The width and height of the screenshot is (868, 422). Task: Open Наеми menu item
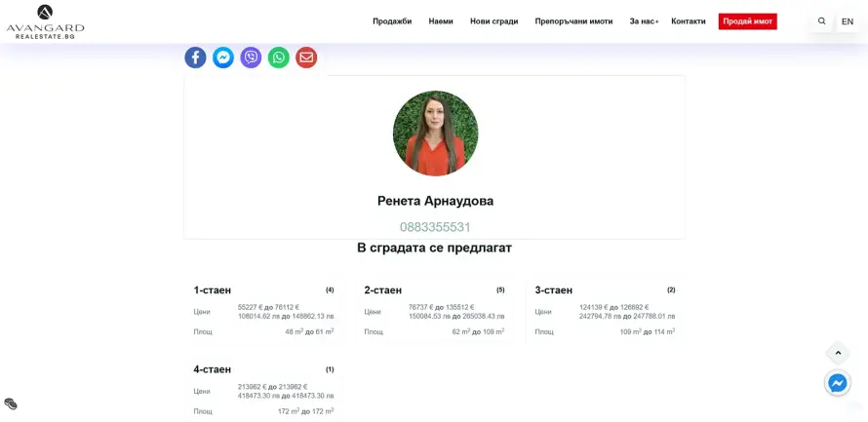(441, 21)
